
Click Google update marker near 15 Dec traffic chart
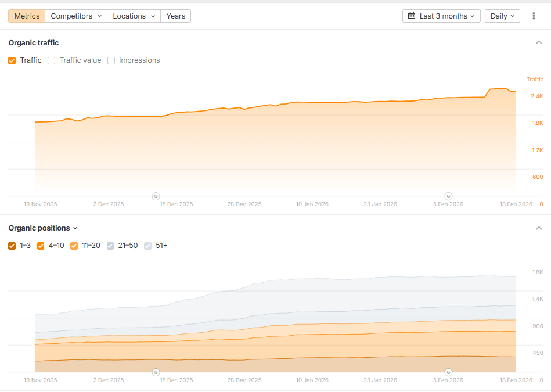[x=156, y=196]
